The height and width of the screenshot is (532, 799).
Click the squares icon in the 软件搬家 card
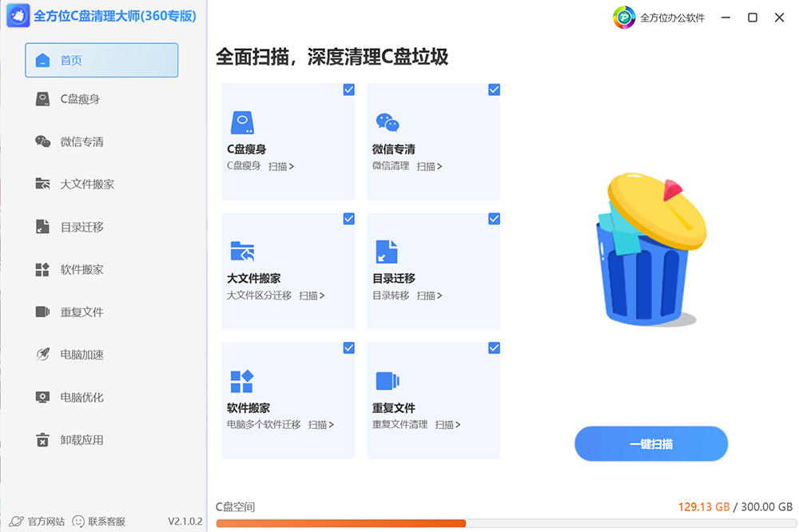pos(242,381)
